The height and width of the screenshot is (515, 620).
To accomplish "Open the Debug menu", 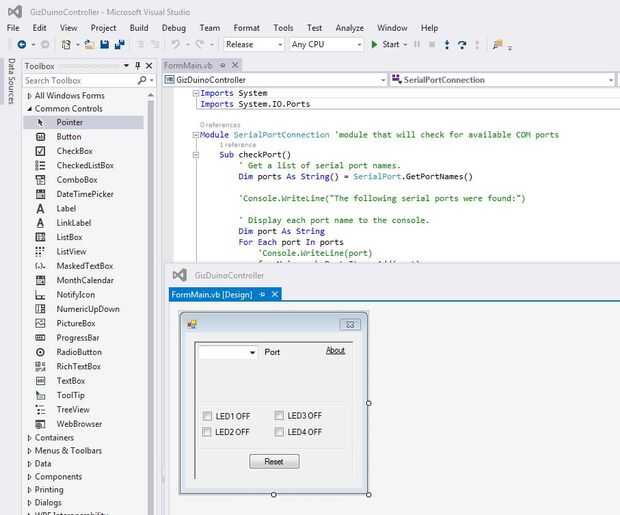I will click(173, 28).
